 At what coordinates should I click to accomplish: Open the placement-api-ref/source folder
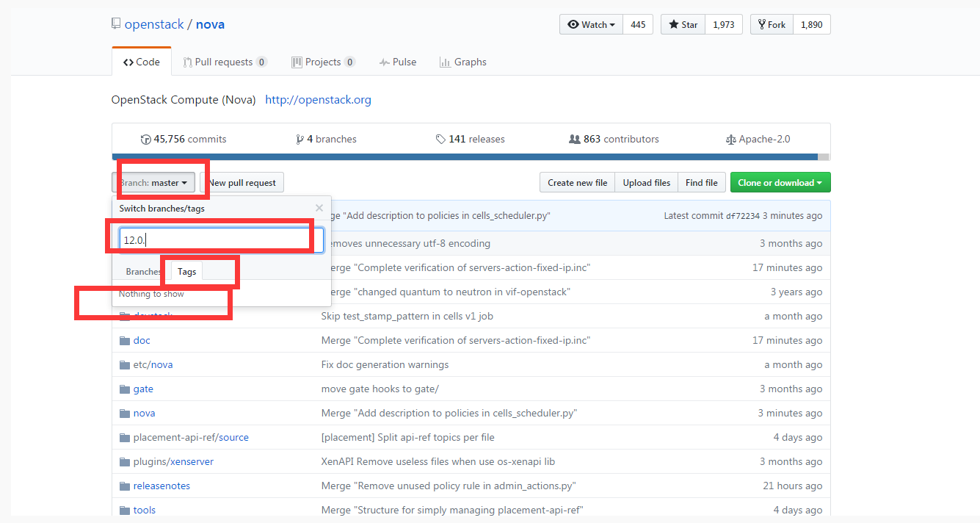point(191,437)
